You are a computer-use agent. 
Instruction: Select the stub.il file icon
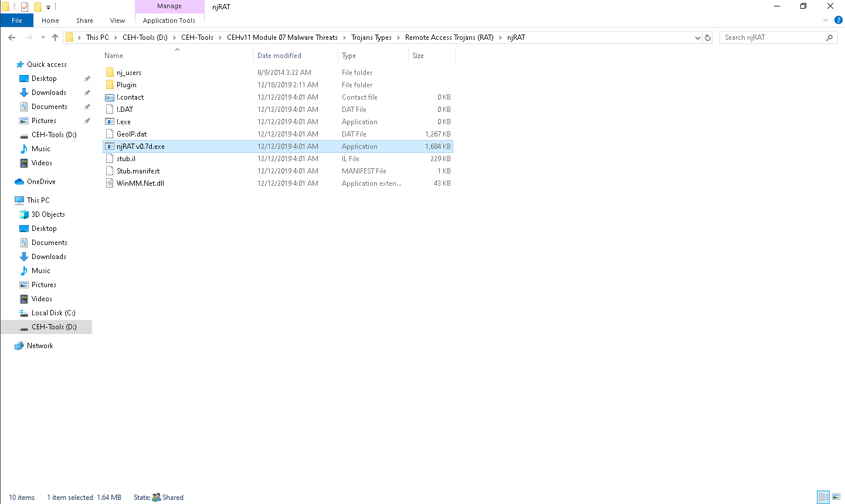click(110, 159)
